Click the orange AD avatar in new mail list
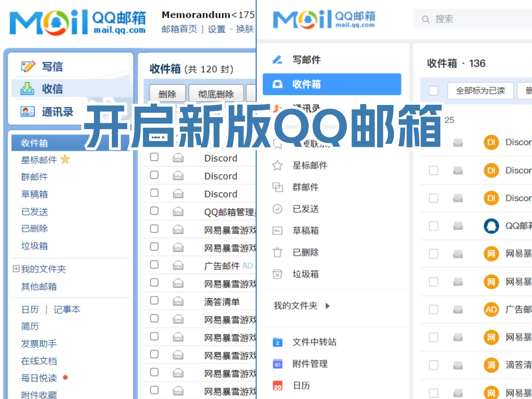Viewport: 532px width, 399px height. click(x=491, y=310)
